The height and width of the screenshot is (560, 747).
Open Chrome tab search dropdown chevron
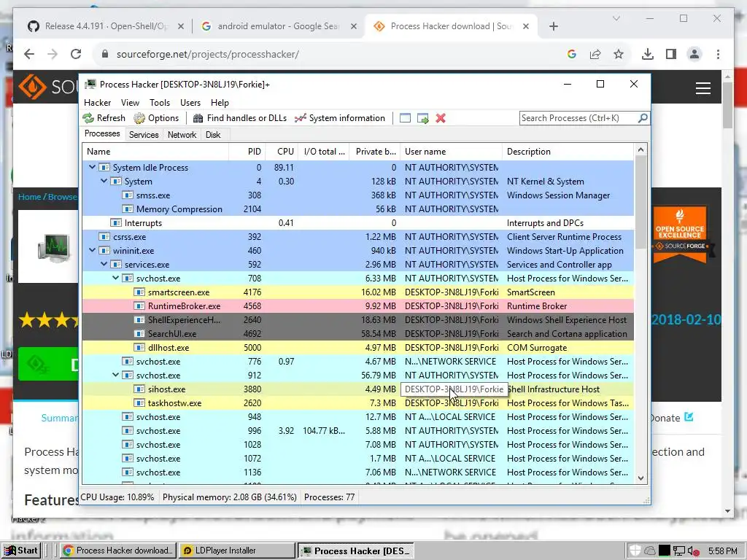point(616,18)
